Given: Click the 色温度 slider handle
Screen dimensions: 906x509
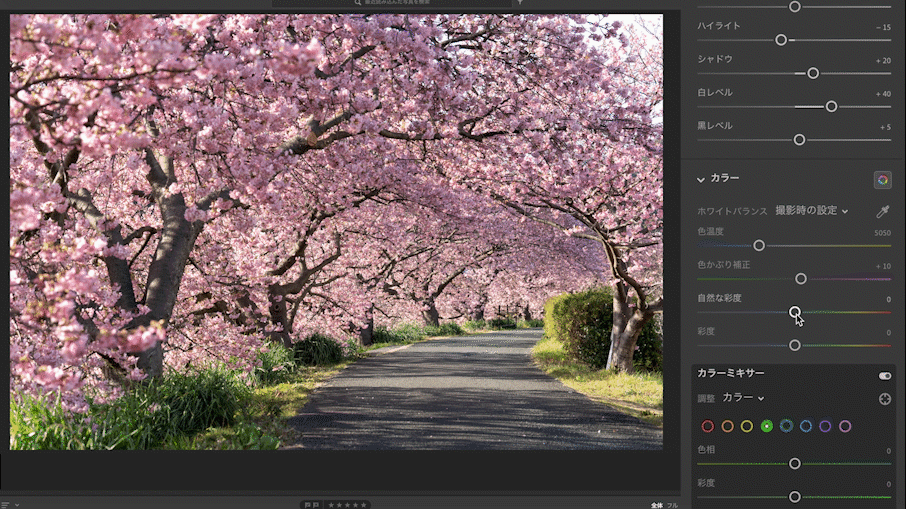Looking at the screenshot, I should pos(759,246).
